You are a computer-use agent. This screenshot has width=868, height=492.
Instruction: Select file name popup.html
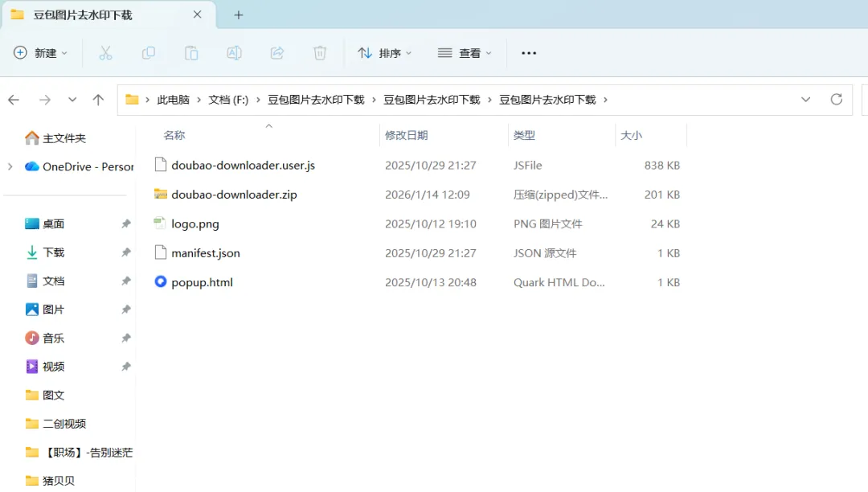click(202, 282)
